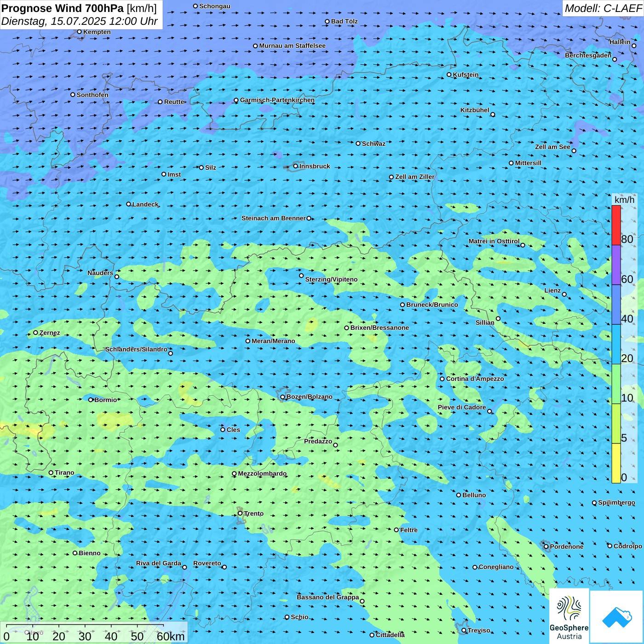Select the Kufstein city marker dot
The width and height of the screenshot is (644, 644).
[449, 75]
